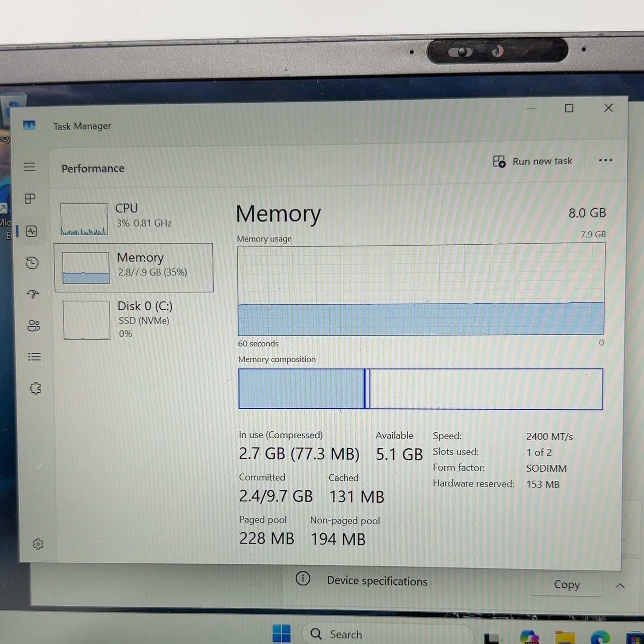Screen dimensions: 644x644
Task: Switch to the Users page icon
Action: (x=34, y=326)
